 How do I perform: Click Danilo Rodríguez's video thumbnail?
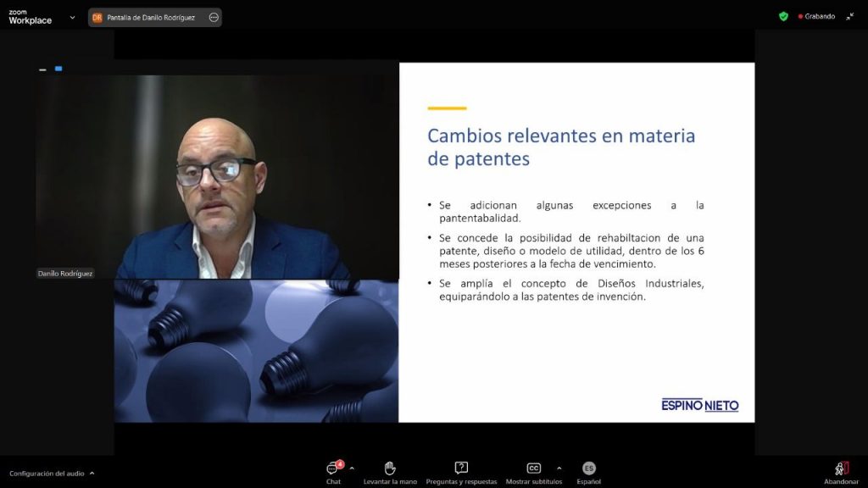coord(216,178)
